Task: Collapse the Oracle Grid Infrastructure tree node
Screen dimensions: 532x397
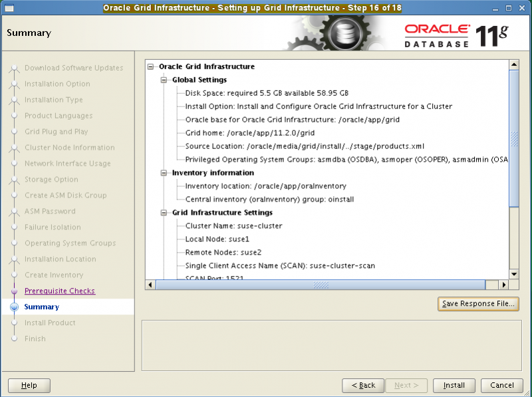Action: point(151,66)
